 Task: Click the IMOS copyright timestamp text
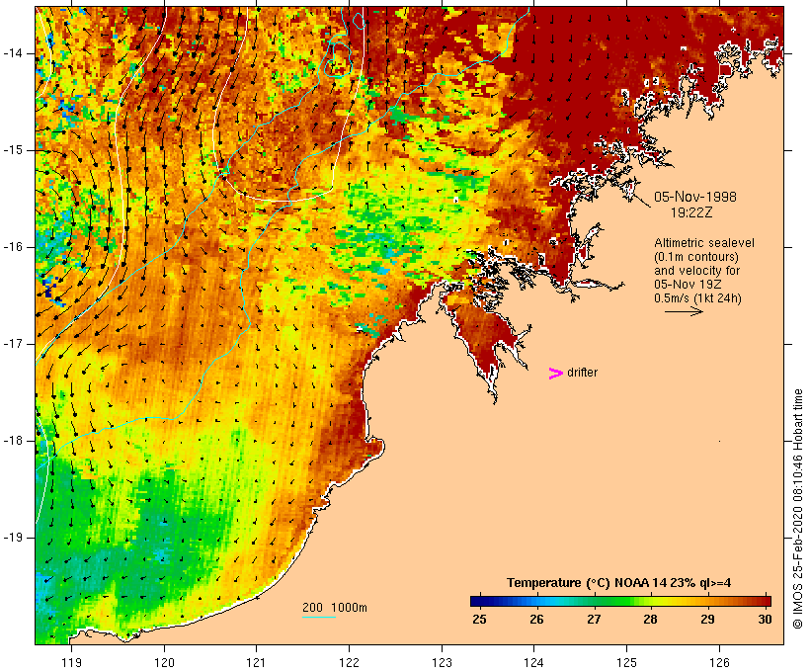(x=798, y=509)
